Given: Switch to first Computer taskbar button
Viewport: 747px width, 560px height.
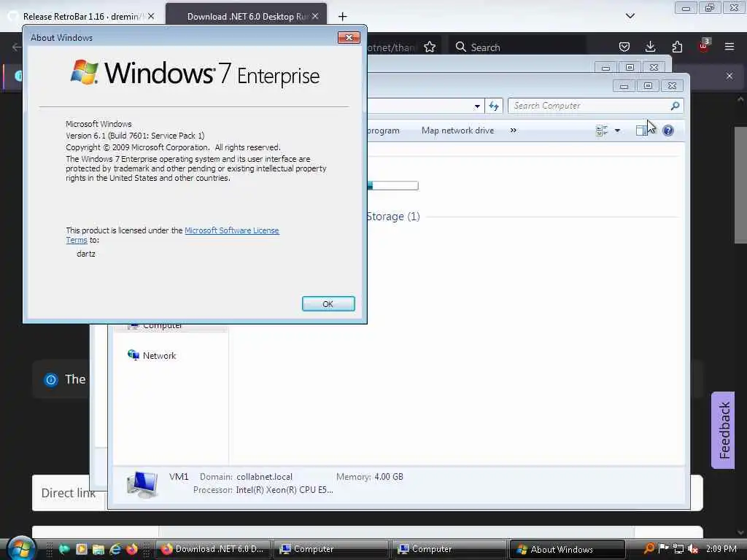Looking at the screenshot, I should (x=330, y=549).
